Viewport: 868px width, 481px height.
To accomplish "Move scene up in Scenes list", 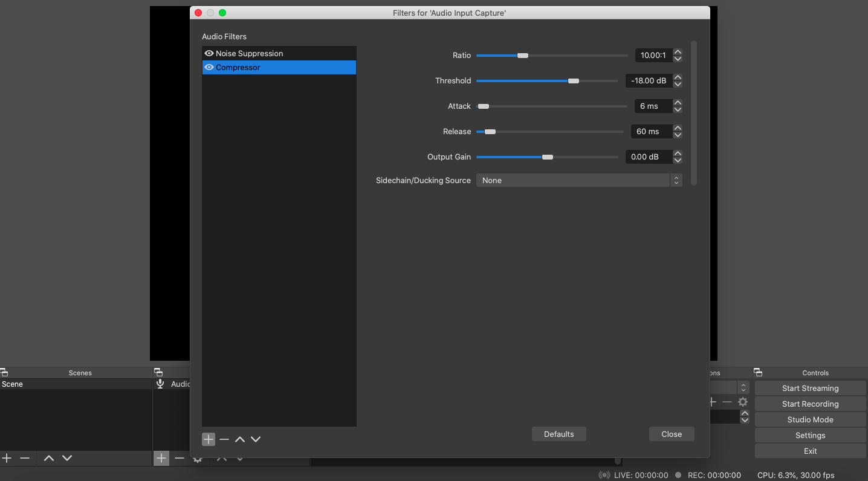I will (49, 458).
